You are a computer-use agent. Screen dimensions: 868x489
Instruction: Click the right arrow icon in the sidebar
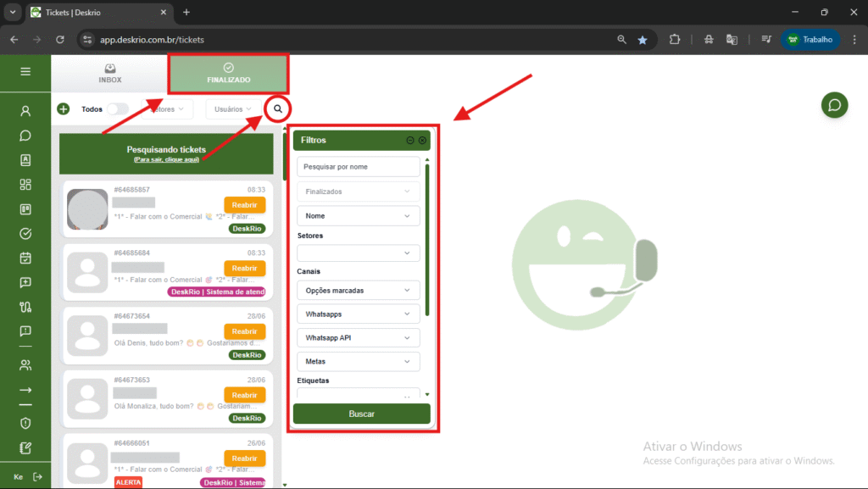click(25, 390)
